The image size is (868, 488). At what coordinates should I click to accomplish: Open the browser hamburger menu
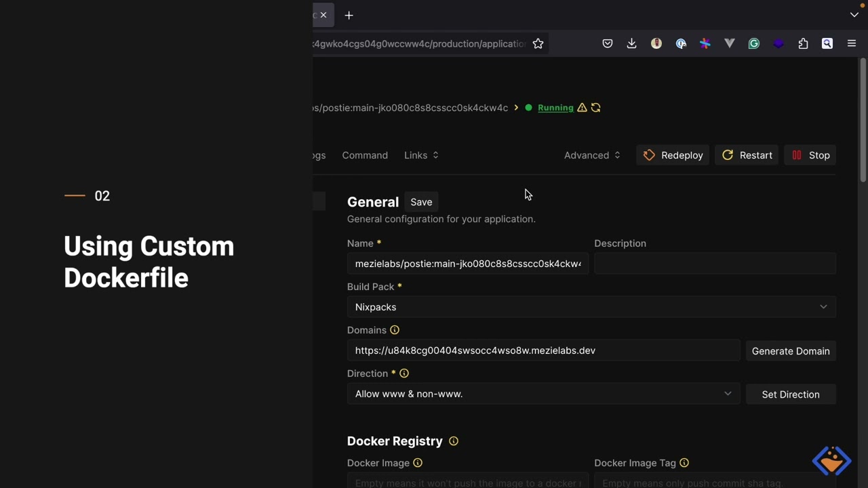click(x=852, y=43)
